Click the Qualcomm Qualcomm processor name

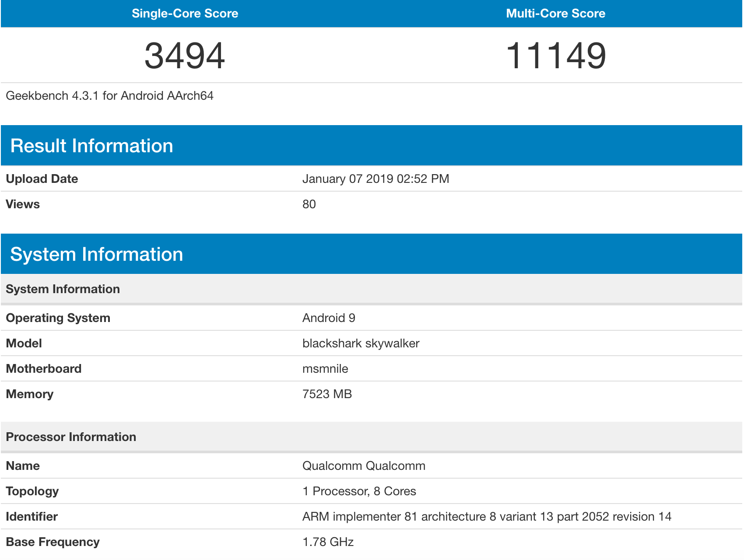[364, 466]
